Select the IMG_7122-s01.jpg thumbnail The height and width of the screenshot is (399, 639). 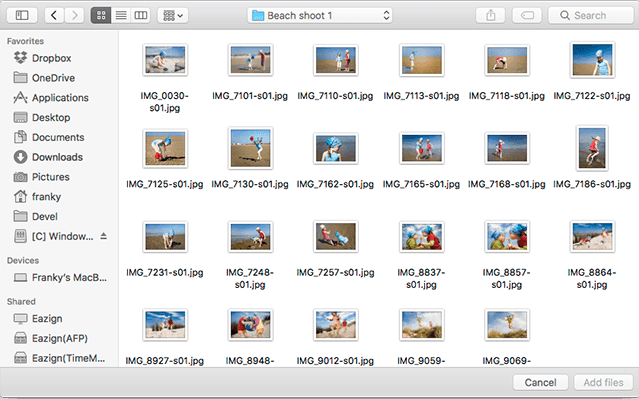[592, 60]
